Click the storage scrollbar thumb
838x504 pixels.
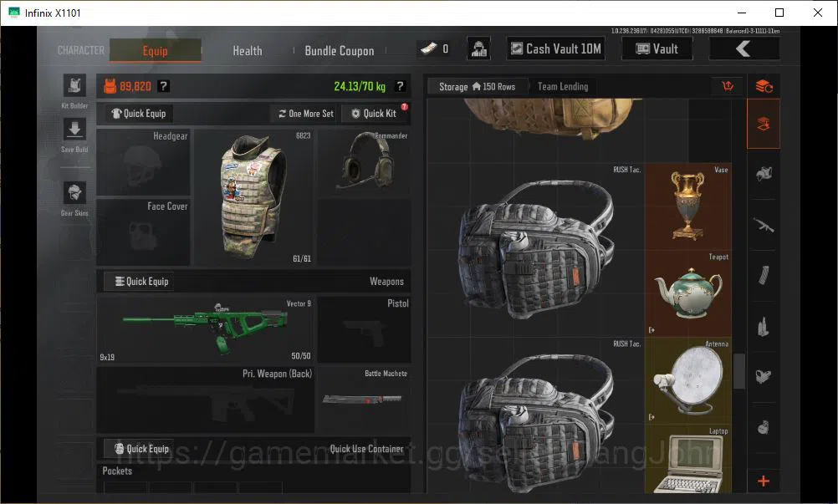pos(739,371)
